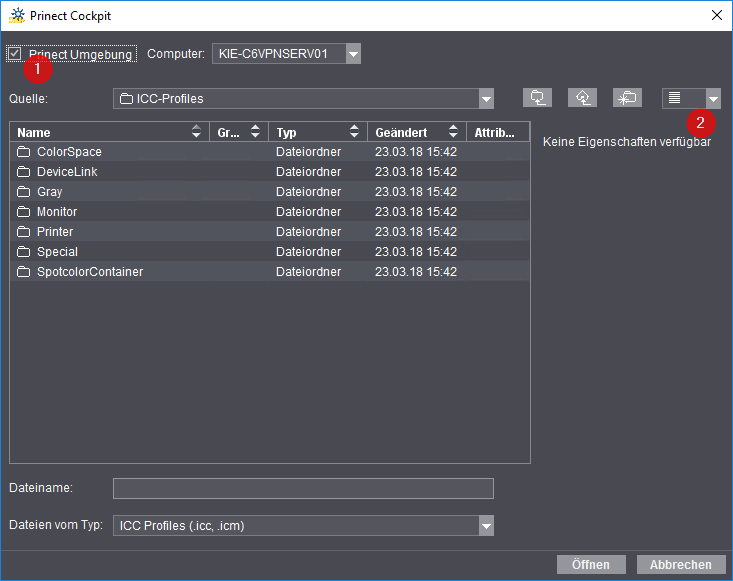Sort the list by Typ column
The width and height of the screenshot is (733, 581).
coord(310,132)
